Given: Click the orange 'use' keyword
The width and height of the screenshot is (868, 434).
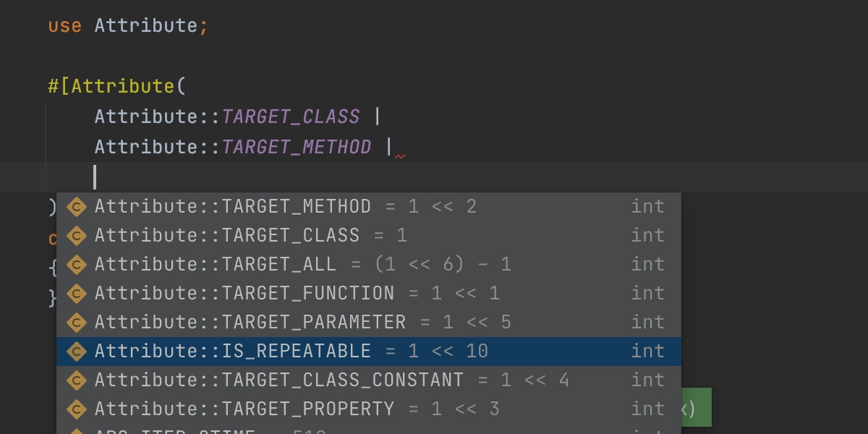Looking at the screenshot, I should tap(65, 26).
